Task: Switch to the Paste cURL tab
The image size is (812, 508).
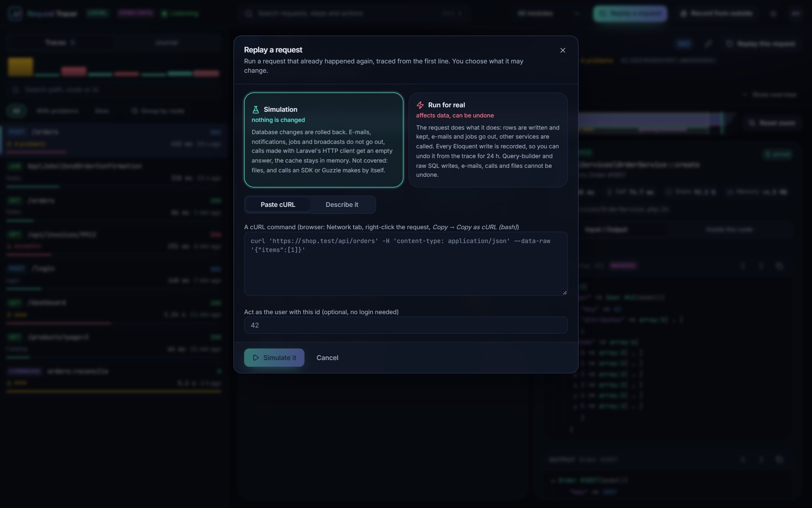Action: click(278, 205)
